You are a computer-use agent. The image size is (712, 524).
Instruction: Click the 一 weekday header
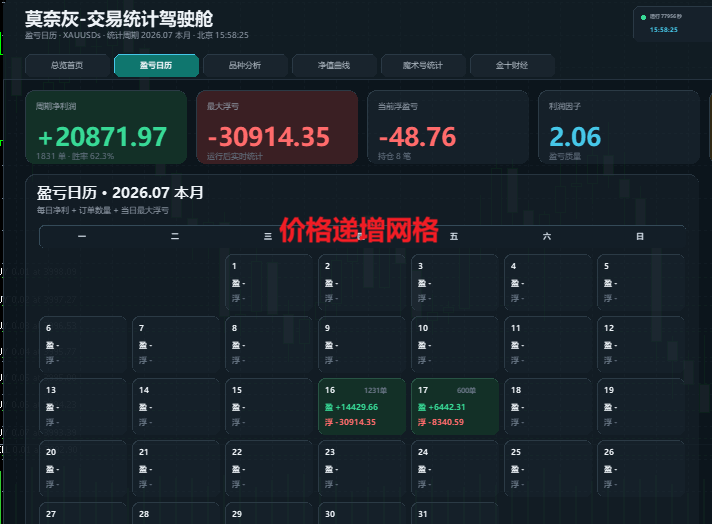click(82, 236)
